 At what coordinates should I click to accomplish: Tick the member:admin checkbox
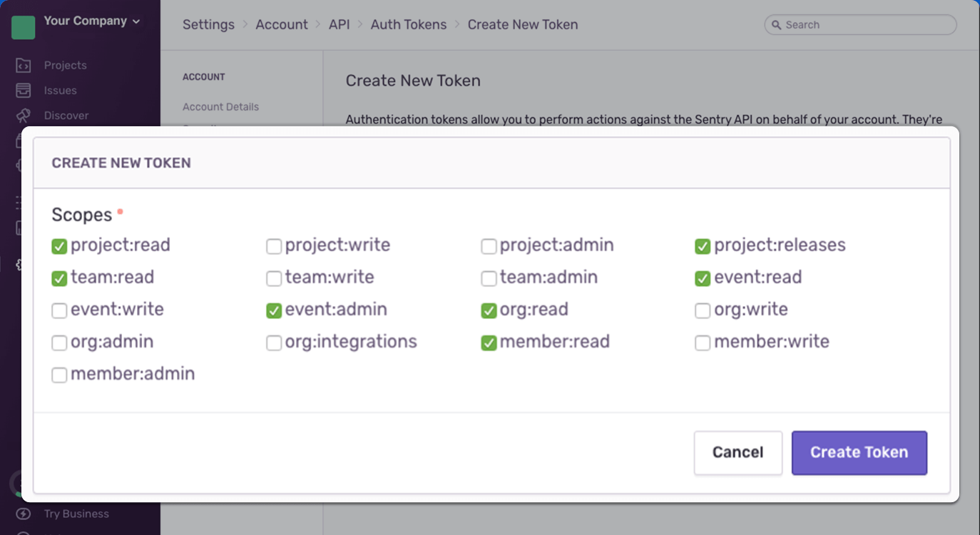tap(59, 375)
